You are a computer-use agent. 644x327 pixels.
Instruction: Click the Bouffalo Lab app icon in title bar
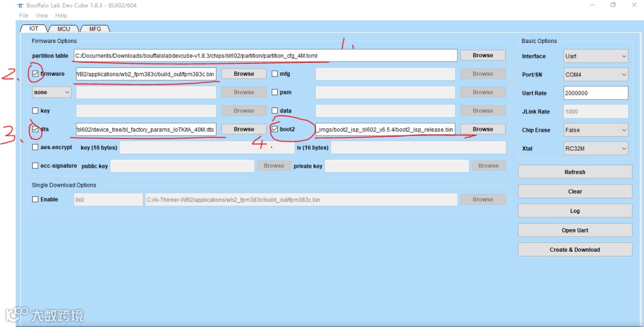coord(20,5)
